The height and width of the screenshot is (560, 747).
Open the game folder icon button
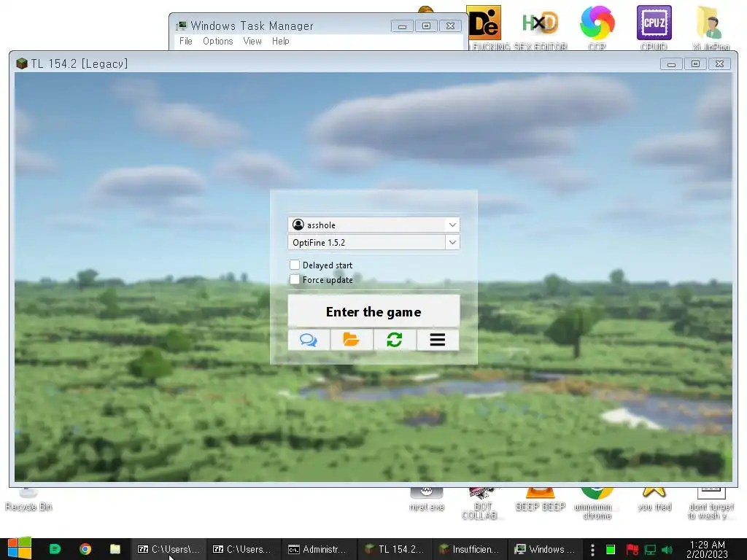point(351,340)
